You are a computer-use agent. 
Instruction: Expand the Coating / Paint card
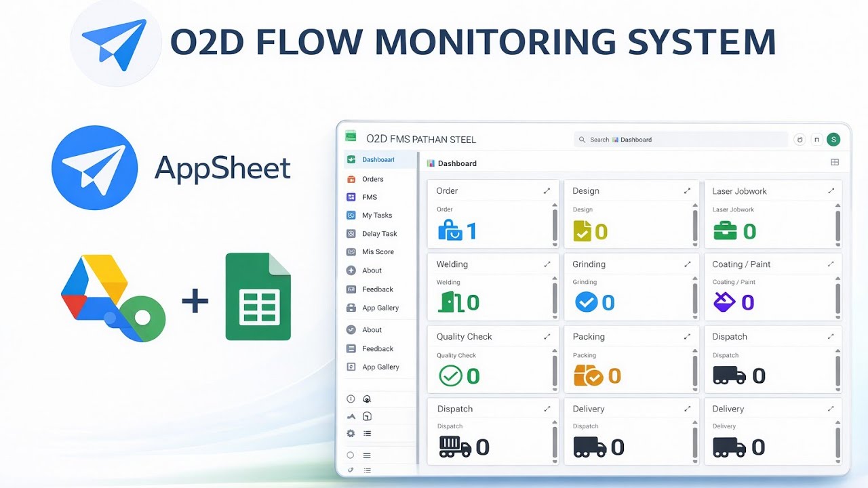(831, 264)
